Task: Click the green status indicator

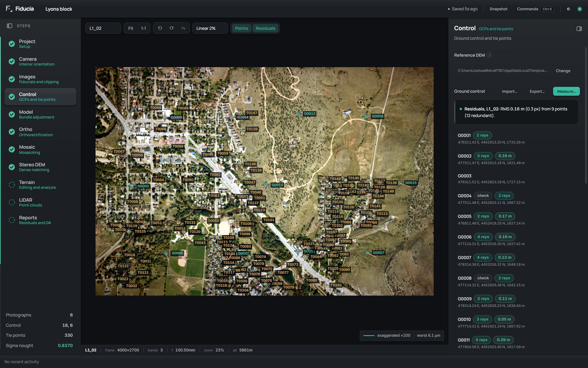Action: [x=580, y=9]
